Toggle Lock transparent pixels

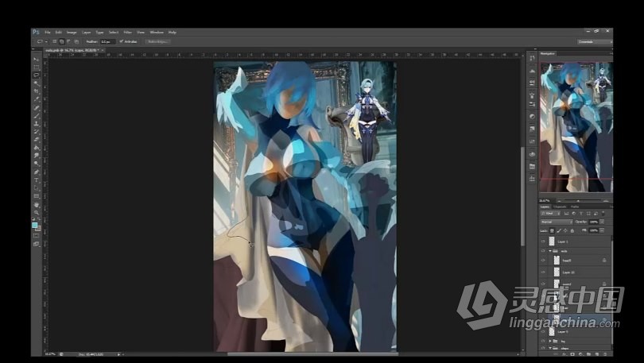[552, 230]
